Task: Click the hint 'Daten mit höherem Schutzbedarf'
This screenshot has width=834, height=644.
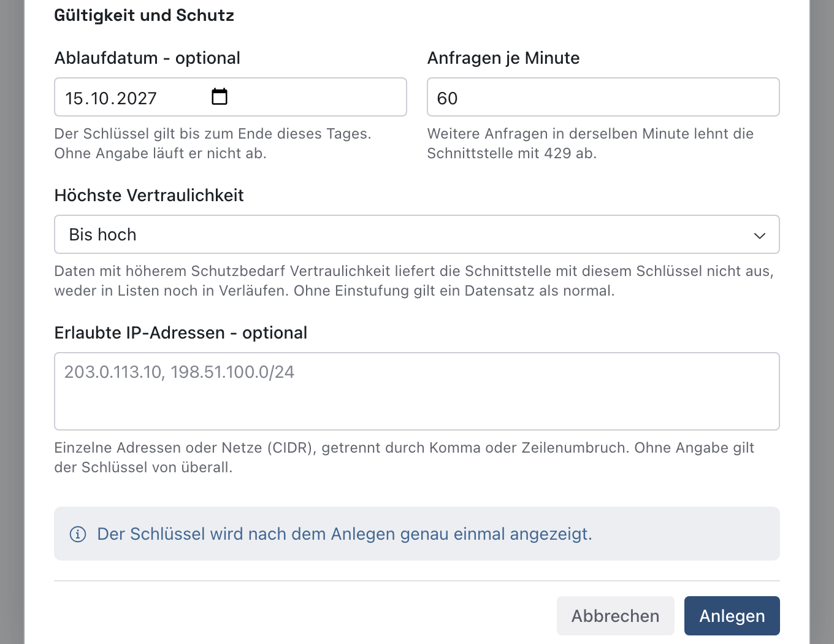Action: [414, 281]
